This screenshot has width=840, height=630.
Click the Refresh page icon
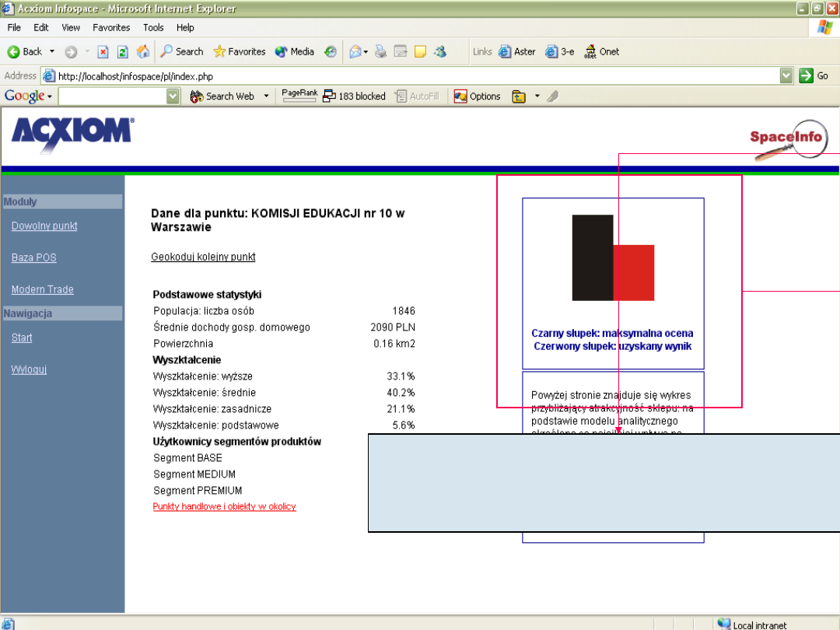tap(122, 52)
